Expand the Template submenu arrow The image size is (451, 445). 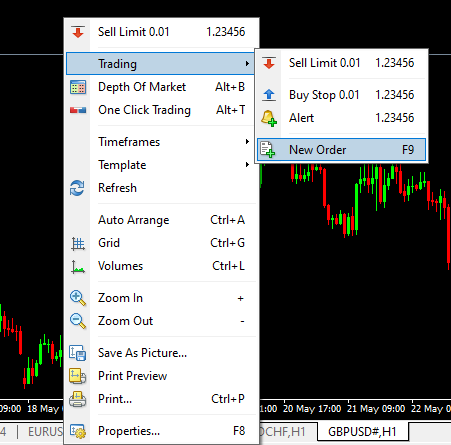coord(247,165)
